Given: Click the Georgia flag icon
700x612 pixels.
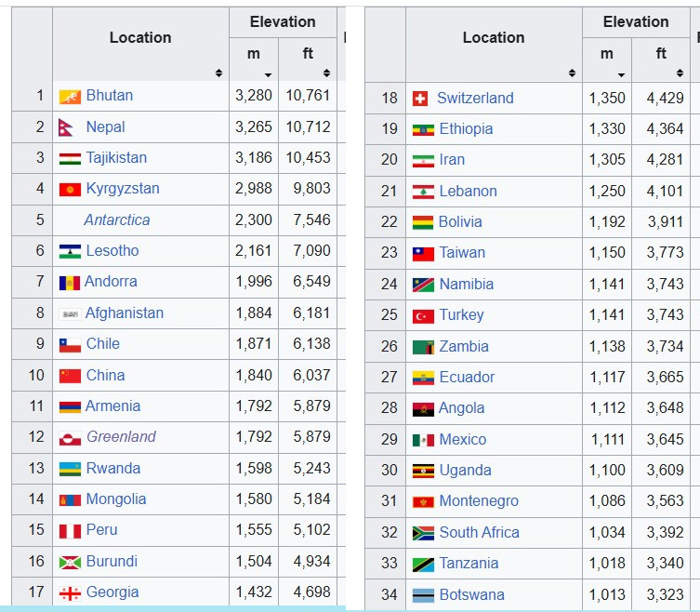Looking at the screenshot, I should [x=70, y=592].
